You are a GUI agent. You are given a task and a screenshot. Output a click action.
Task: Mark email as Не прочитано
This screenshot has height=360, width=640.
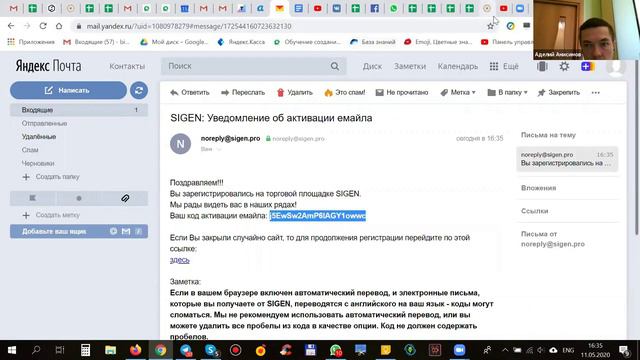(x=402, y=93)
